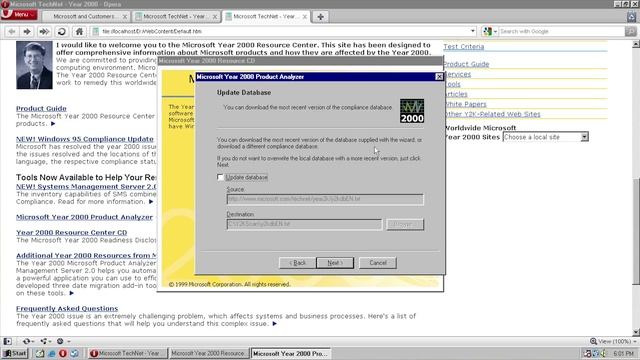The width and height of the screenshot is (640, 360).
Task: Open NEW! Systems Management Server link
Action: (x=86, y=186)
